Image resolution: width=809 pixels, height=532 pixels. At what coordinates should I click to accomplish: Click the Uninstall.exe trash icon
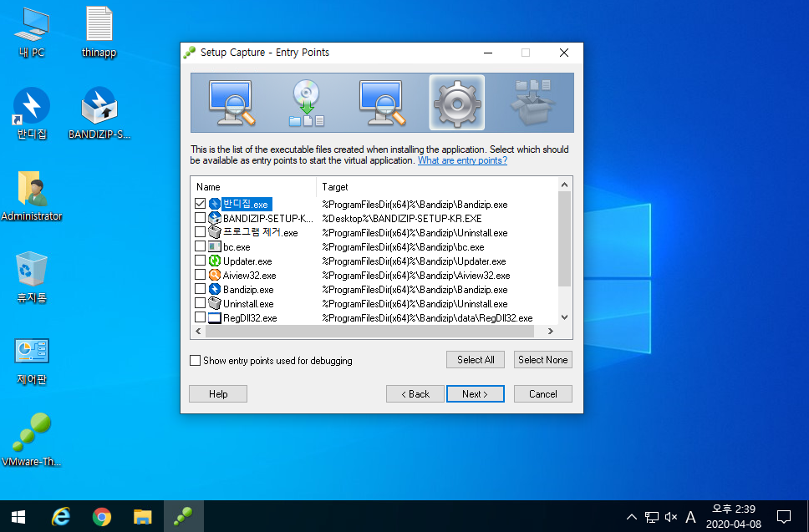point(215,304)
